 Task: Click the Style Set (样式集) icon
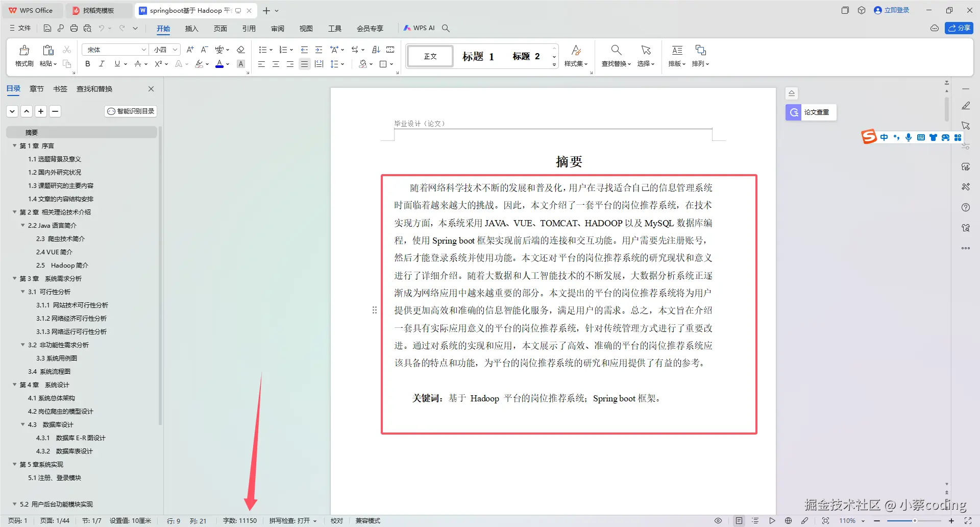576,50
